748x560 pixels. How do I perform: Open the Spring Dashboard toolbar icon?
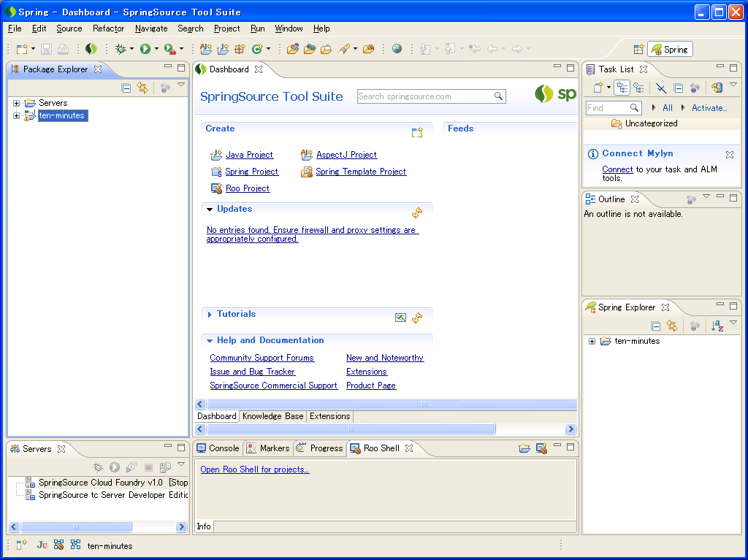(91, 49)
